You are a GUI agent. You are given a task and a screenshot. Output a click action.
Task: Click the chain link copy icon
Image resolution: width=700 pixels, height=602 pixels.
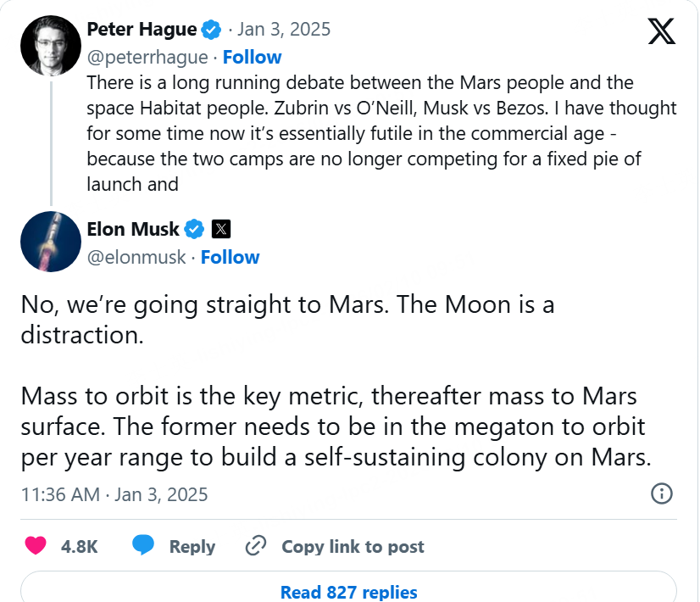255,546
